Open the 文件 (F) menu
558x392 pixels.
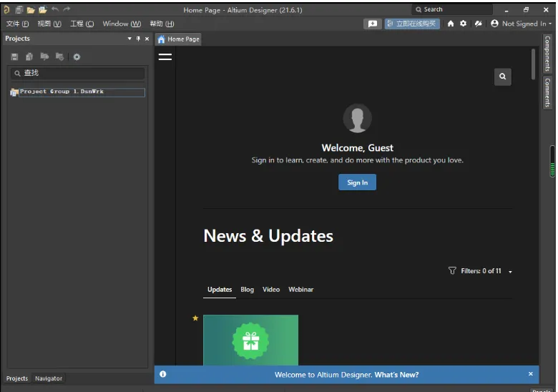[17, 24]
